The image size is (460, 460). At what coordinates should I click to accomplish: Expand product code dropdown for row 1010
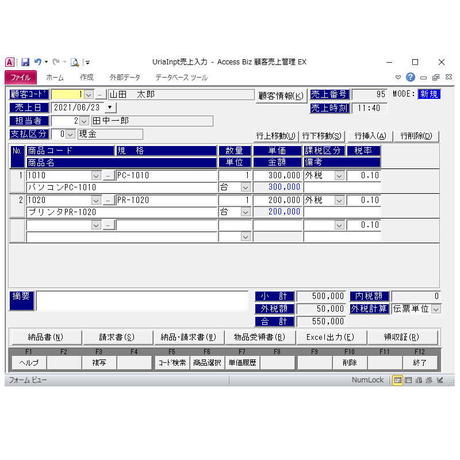(x=96, y=176)
